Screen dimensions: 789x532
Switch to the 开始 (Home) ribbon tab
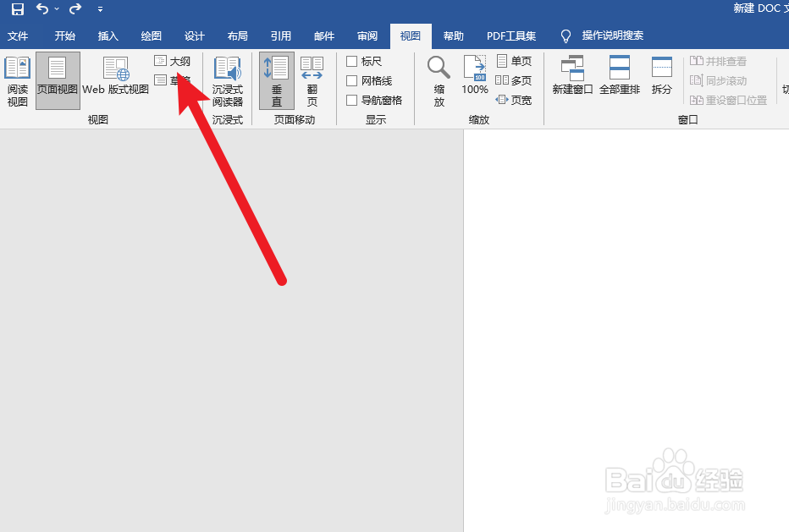64,36
